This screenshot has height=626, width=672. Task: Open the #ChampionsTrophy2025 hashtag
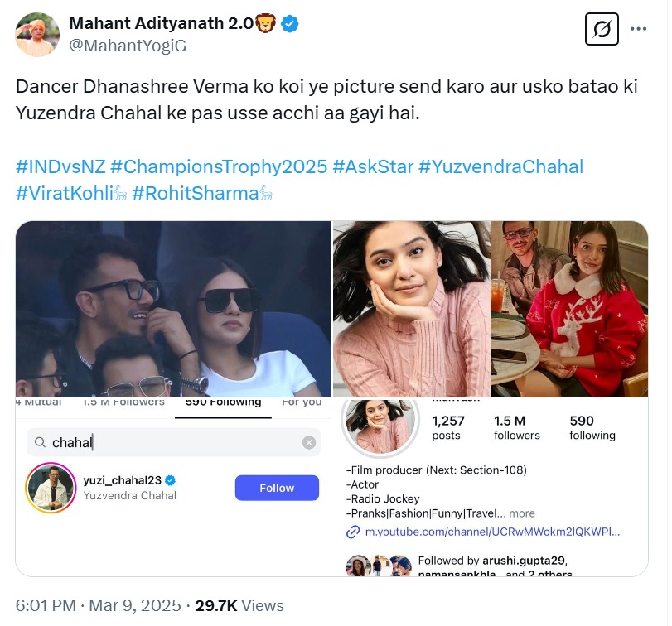219,166
